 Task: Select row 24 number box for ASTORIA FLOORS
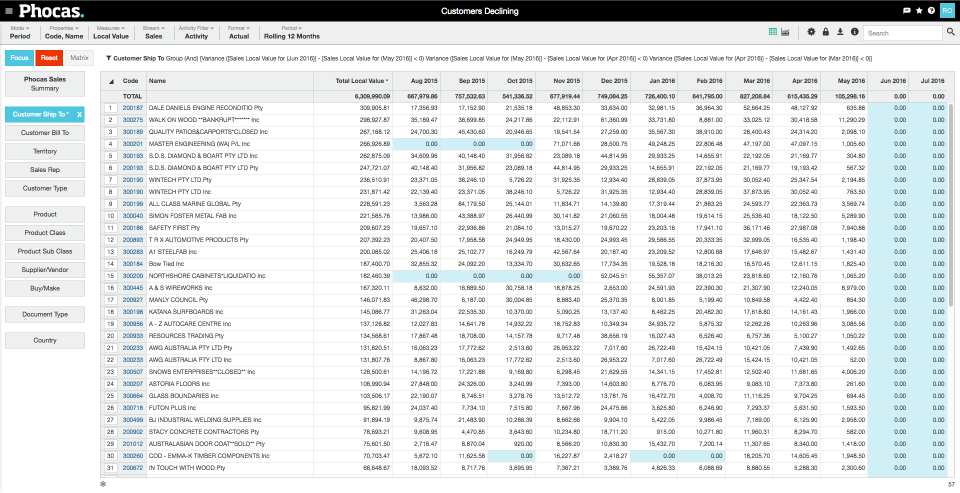[110, 384]
